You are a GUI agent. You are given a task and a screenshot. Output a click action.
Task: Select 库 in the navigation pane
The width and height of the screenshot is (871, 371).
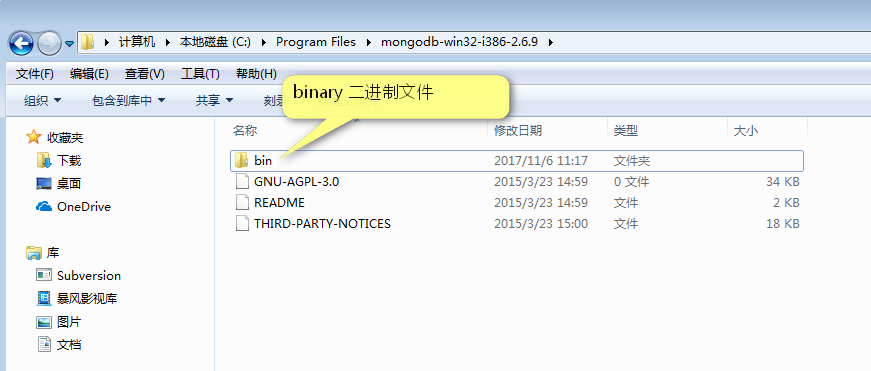53,253
